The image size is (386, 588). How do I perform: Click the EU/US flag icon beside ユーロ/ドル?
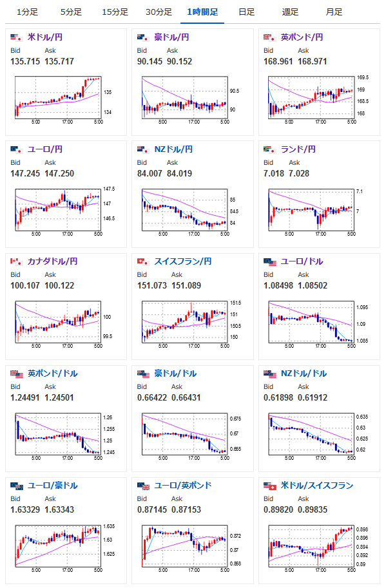(270, 261)
